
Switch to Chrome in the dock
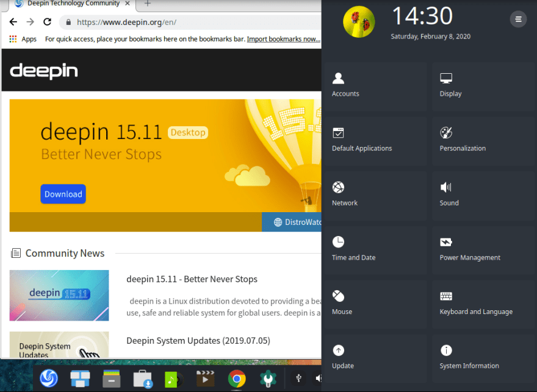pyautogui.click(x=237, y=379)
